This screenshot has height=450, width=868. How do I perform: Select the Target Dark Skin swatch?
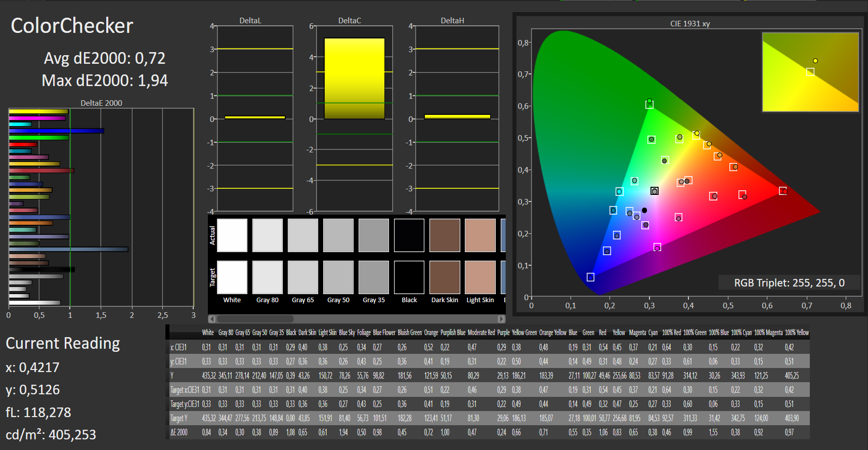pos(445,277)
